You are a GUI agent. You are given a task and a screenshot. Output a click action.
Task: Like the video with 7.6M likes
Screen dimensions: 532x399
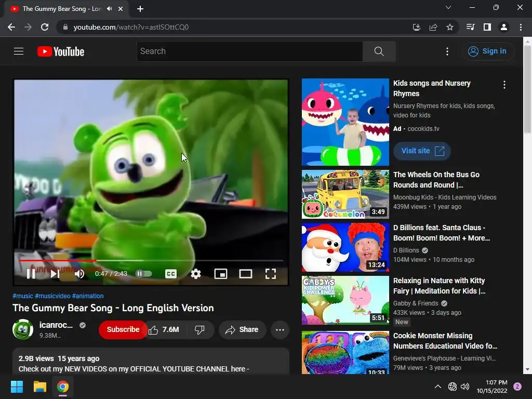click(x=164, y=329)
